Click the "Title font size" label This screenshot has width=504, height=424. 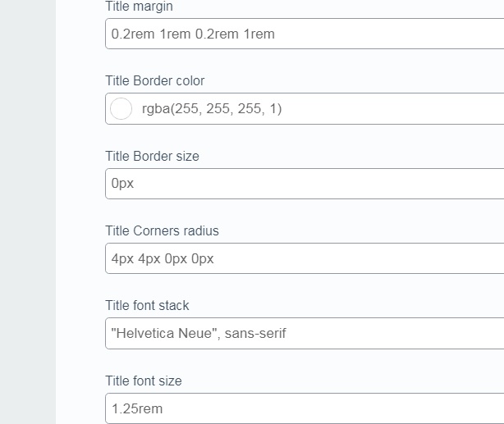pos(144,381)
